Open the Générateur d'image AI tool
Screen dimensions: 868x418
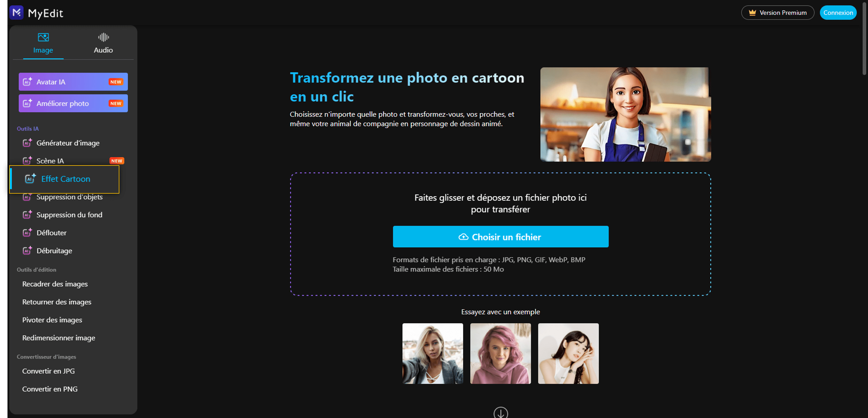coord(68,143)
